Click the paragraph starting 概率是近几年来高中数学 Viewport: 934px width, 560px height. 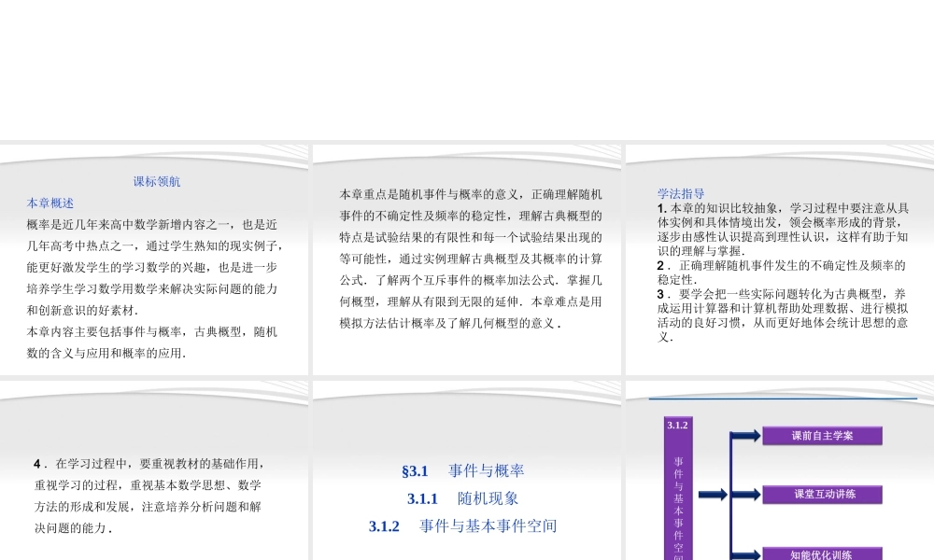155,267
